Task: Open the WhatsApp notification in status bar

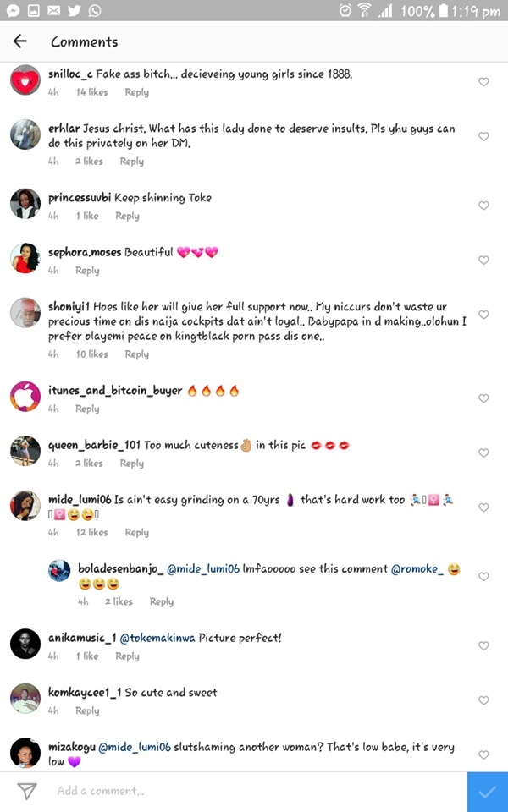Action: 94,11
